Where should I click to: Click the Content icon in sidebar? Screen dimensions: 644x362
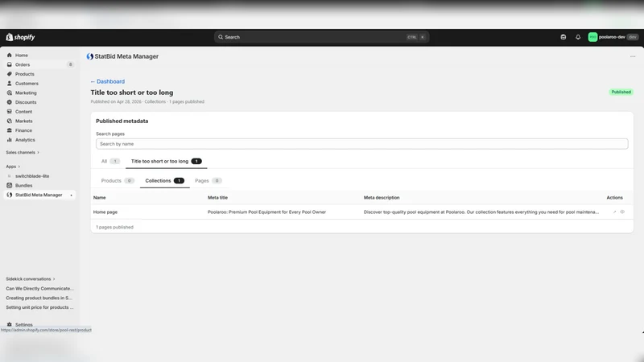[x=10, y=112]
